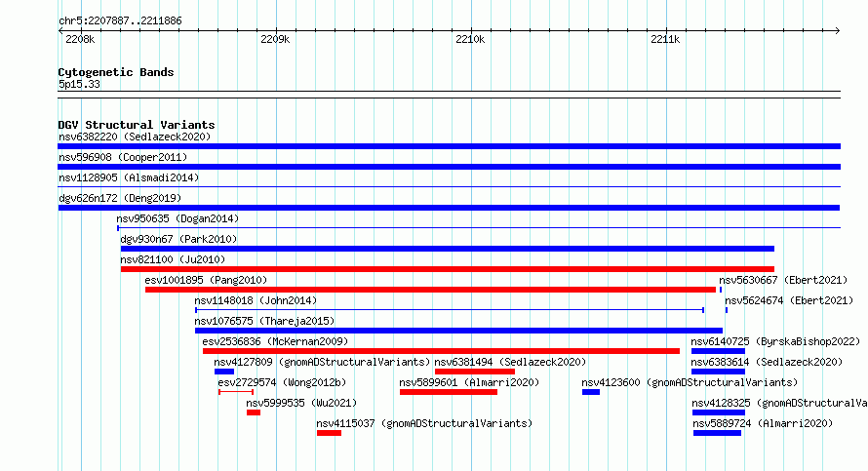This screenshot has width=868, height=471.
Task: Select the nsv6140725 blue bar
Action: coord(718,351)
